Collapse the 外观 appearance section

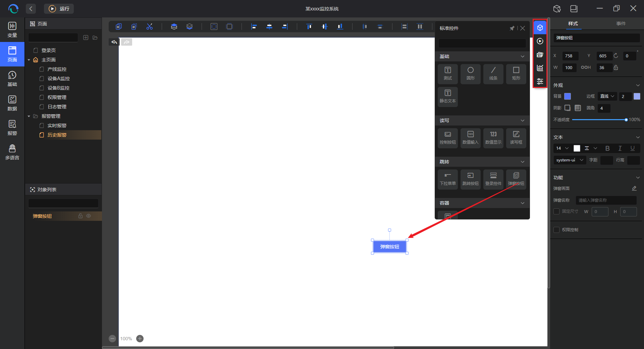(x=638, y=85)
